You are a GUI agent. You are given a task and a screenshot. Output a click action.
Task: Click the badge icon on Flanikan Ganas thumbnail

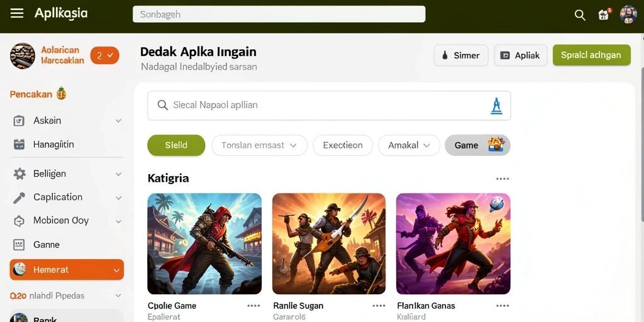497,204
